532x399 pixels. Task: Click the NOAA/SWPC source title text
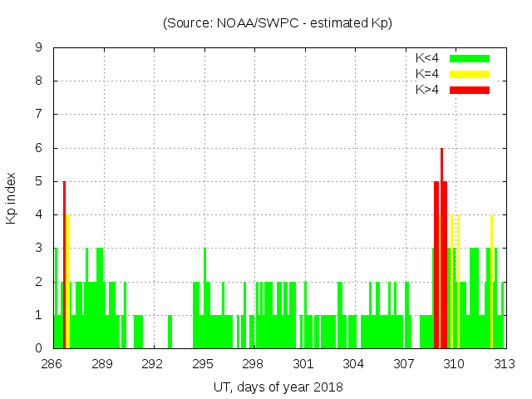[278, 23]
